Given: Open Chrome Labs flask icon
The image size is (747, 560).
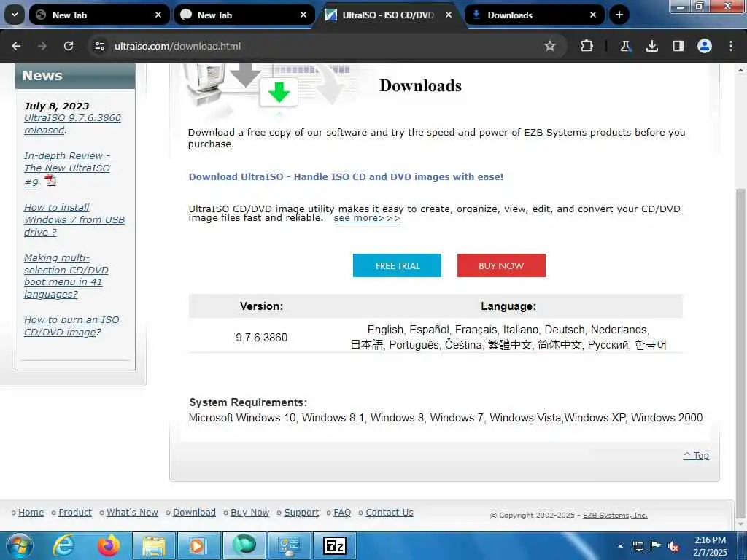Looking at the screenshot, I should click(625, 46).
